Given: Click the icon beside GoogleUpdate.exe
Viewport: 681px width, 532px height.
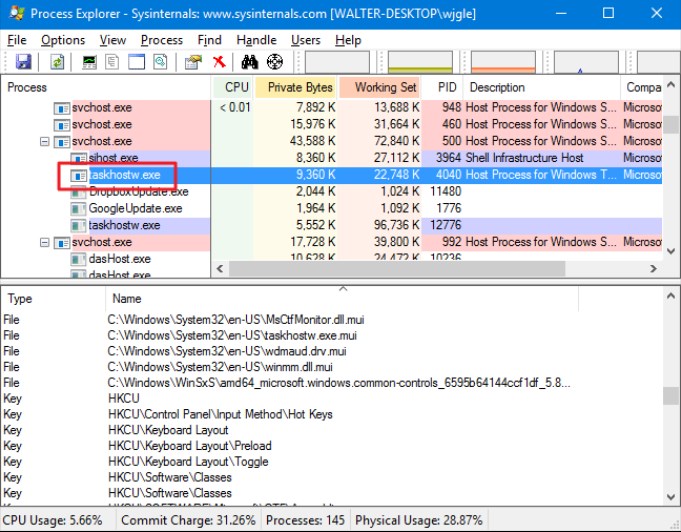Looking at the screenshot, I should (x=79, y=208).
